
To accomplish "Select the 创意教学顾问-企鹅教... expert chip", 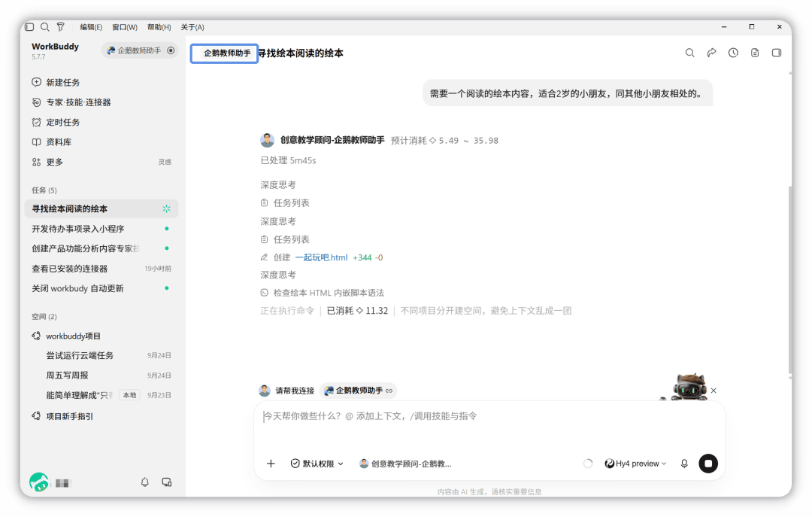I will 405,464.
